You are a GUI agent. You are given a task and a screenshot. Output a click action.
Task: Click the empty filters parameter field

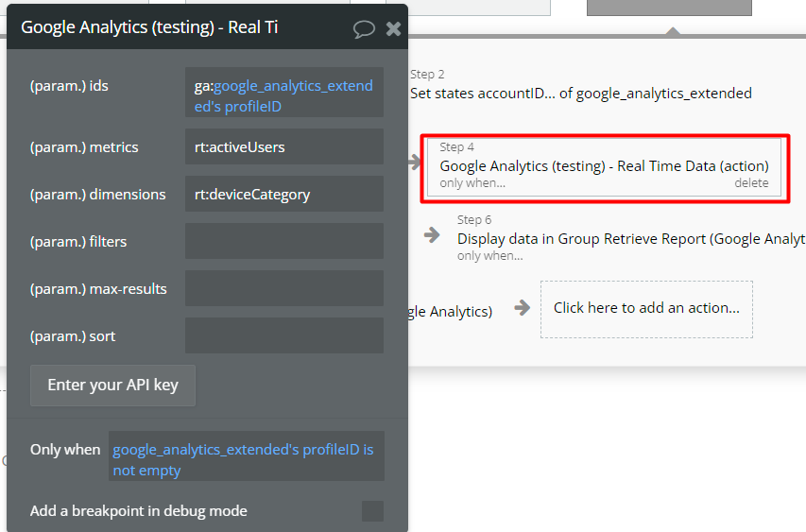[x=284, y=242]
